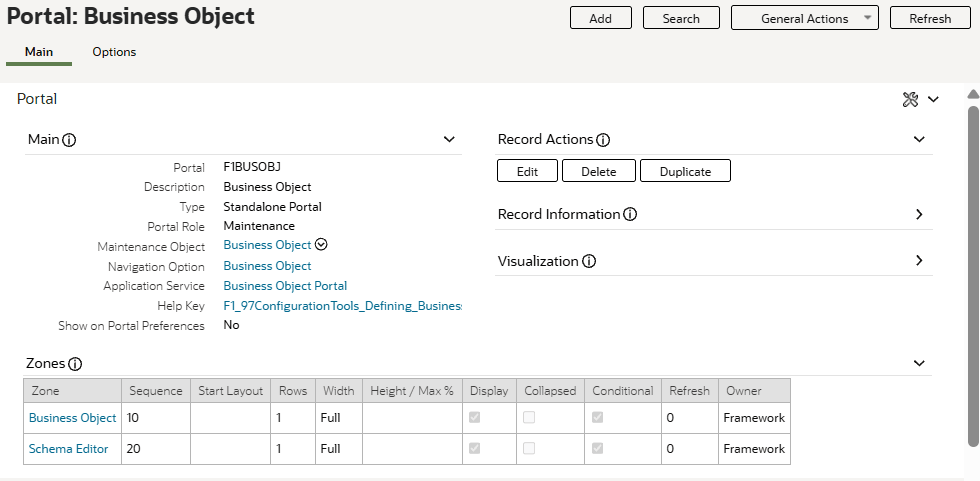
Task: Click the info icon next to Visualization
Action: point(589,261)
